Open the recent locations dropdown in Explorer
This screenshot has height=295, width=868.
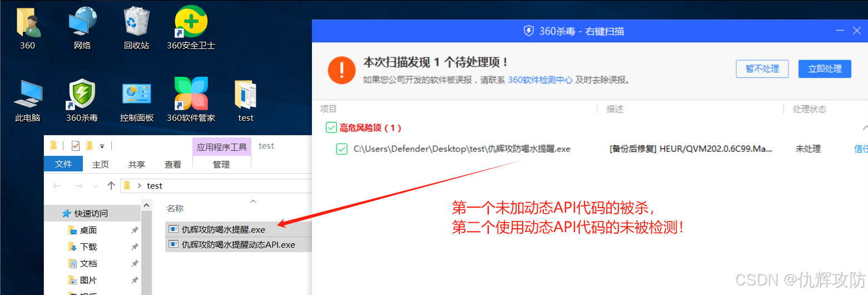pyautogui.click(x=94, y=186)
